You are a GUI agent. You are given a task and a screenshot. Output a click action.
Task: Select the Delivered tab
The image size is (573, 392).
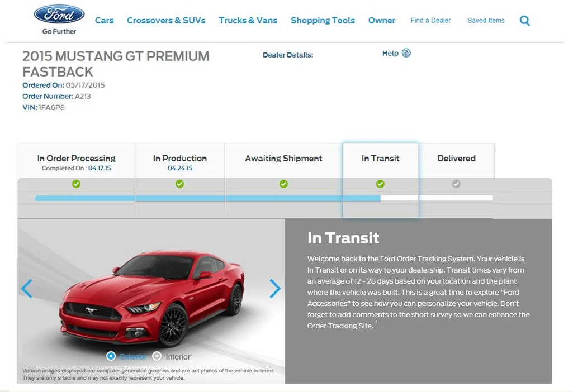pos(456,161)
